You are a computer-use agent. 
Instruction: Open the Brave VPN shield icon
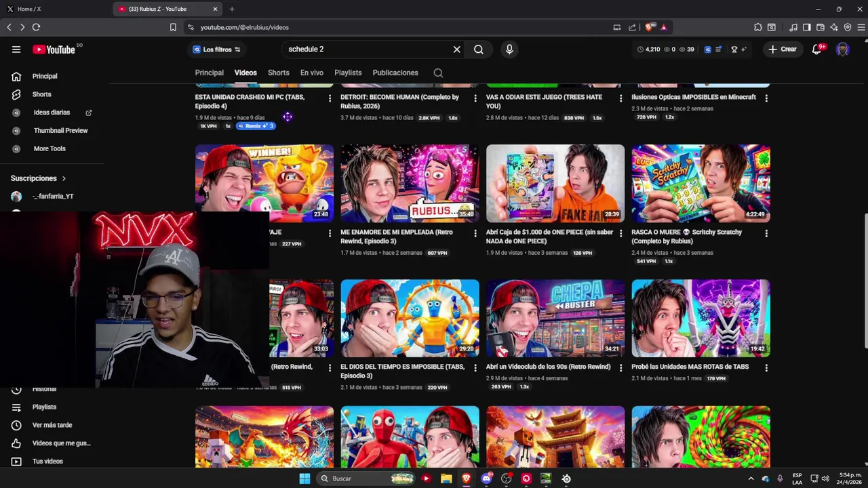tap(848, 27)
